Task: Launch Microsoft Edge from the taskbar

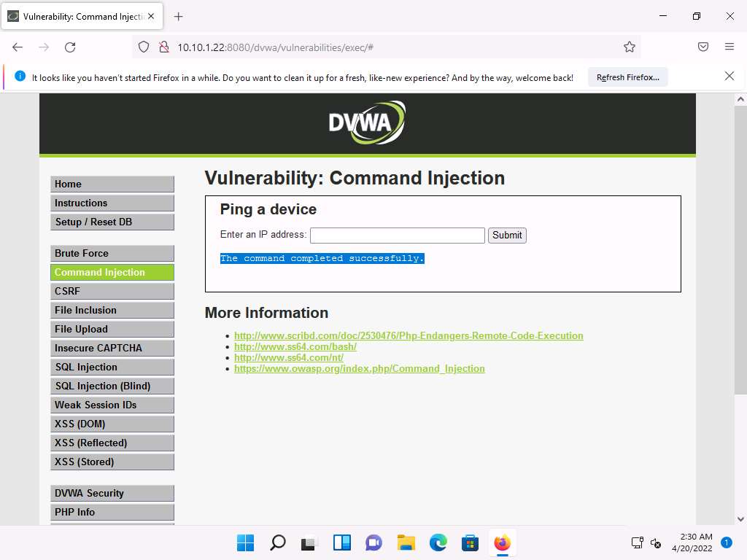Action: 438,542
